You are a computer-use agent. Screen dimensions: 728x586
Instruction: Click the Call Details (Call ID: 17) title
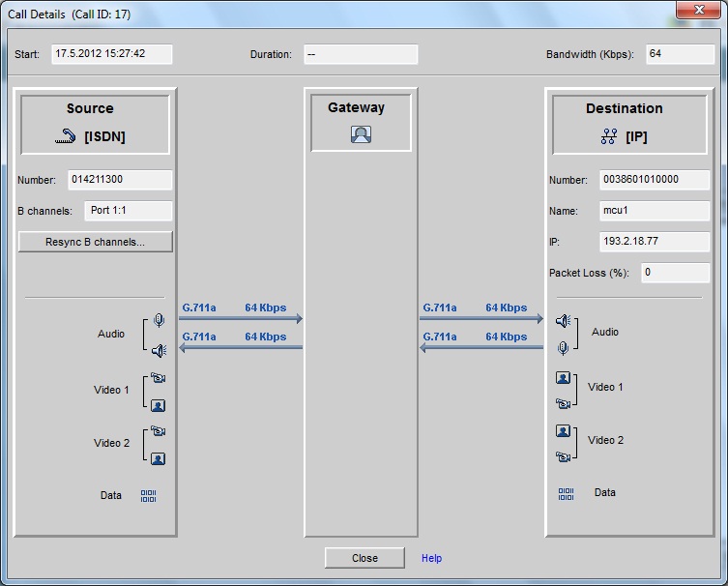pyautogui.click(x=70, y=15)
